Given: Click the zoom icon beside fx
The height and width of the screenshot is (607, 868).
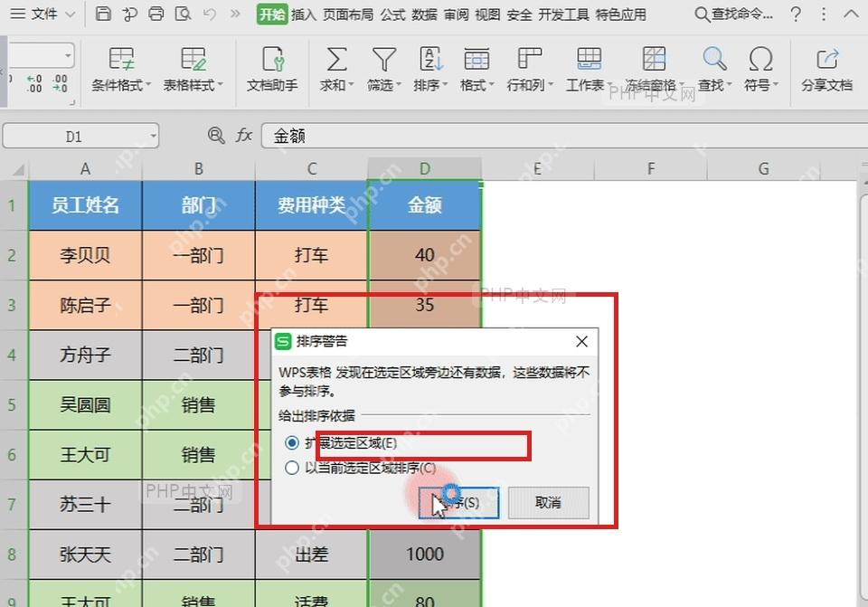Looking at the screenshot, I should [x=216, y=135].
